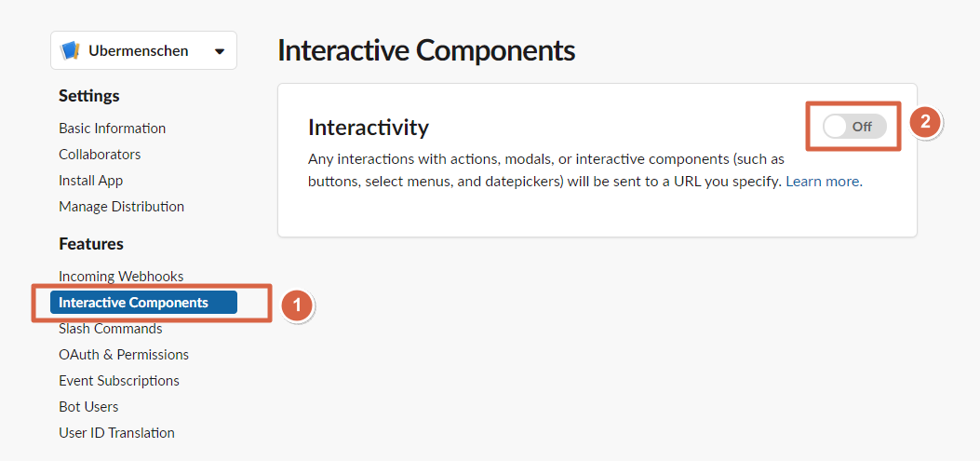
Task: Select Install App in the sidebar
Action: coord(90,181)
